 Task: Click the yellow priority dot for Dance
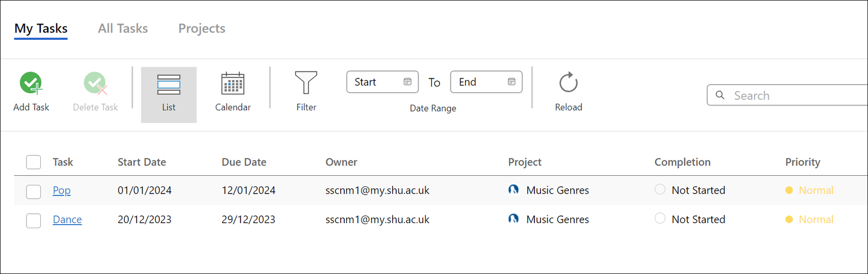789,220
